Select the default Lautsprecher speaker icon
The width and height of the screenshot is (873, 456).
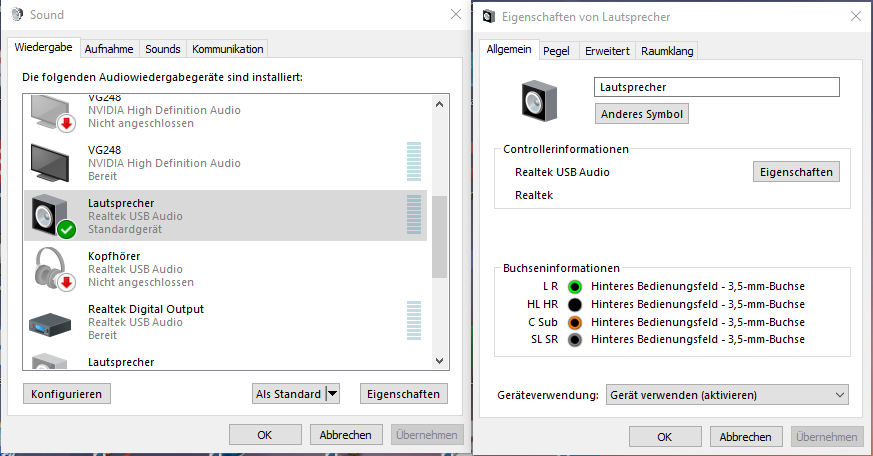coord(53,216)
